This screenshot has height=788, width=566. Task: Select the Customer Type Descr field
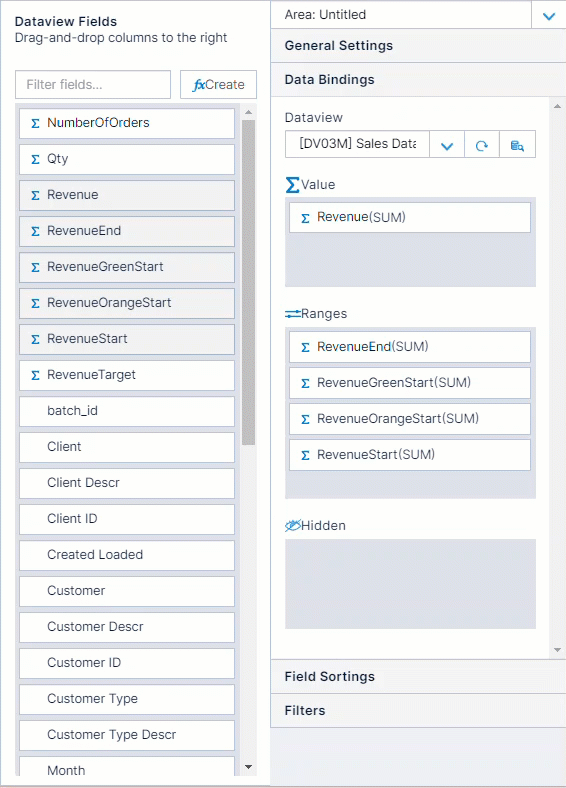click(x=127, y=735)
